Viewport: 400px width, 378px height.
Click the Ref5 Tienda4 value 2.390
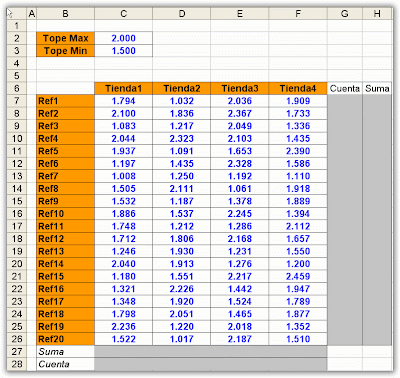[298, 151]
